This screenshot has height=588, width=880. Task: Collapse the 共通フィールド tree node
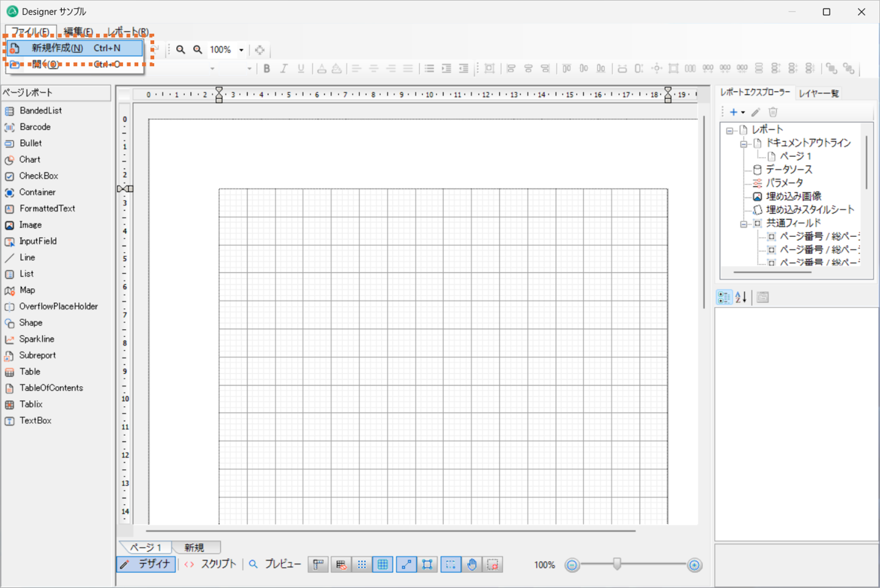click(x=744, y=223)
